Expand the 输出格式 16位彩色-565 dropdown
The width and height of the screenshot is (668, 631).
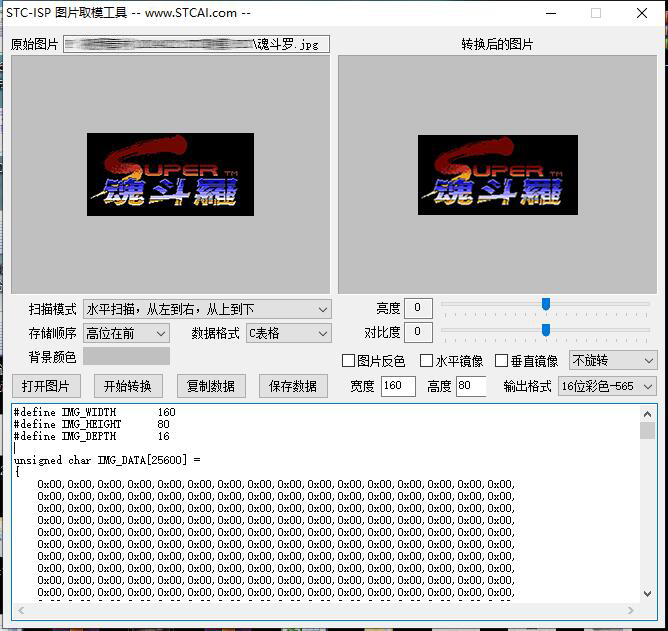pos(607,386)
